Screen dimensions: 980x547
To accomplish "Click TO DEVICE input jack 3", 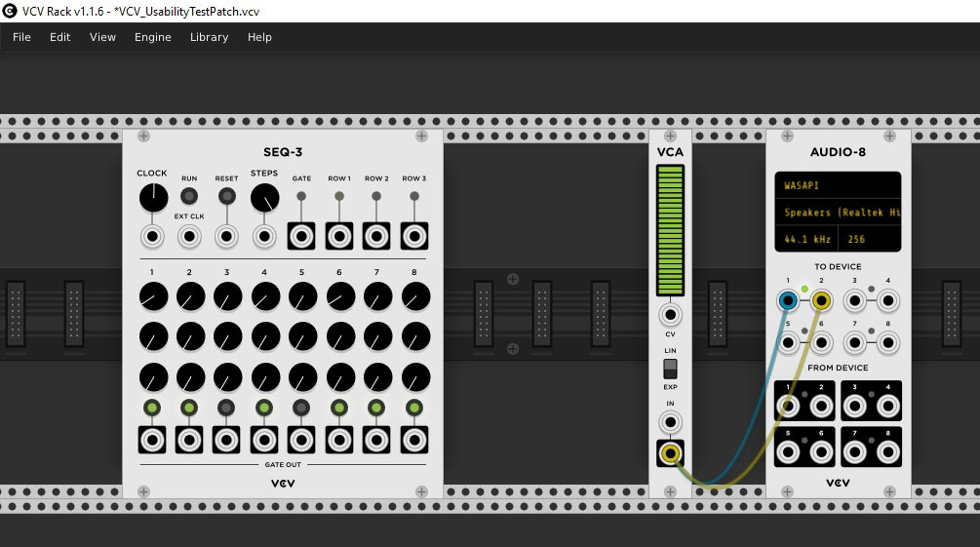I will tap(854, 300).
